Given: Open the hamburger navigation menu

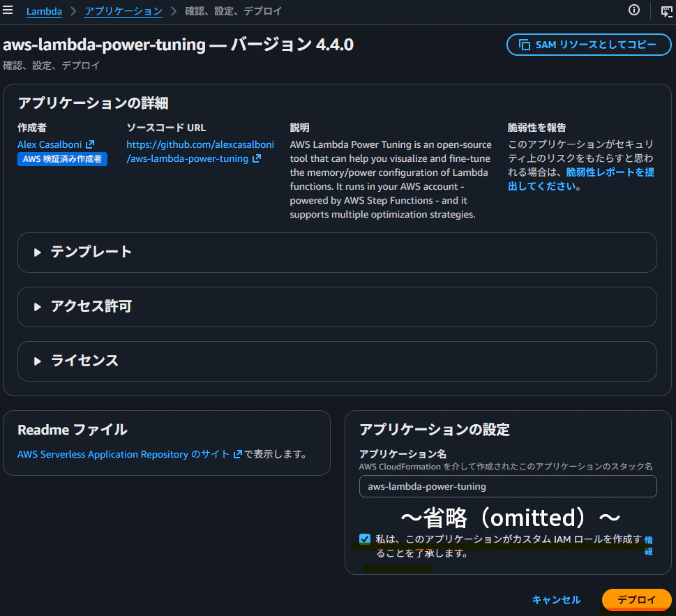Looking at the screenshot, I should point(8,10).
